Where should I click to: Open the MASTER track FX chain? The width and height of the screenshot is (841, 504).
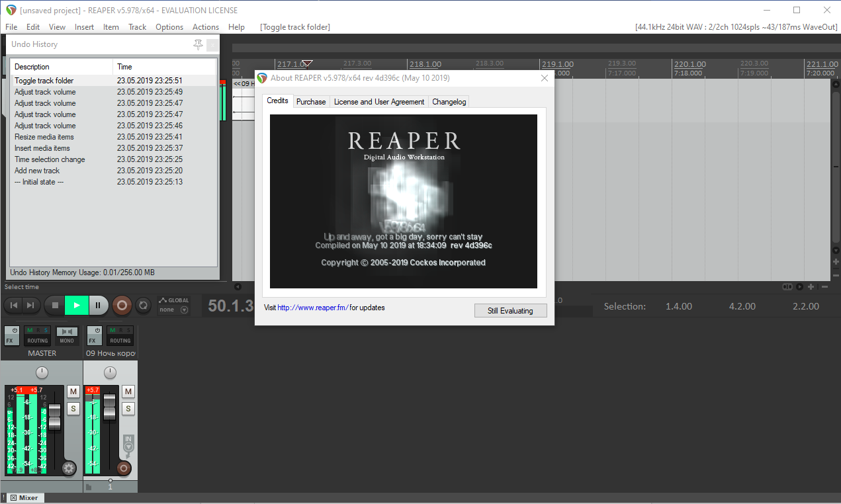click(11, 341)
